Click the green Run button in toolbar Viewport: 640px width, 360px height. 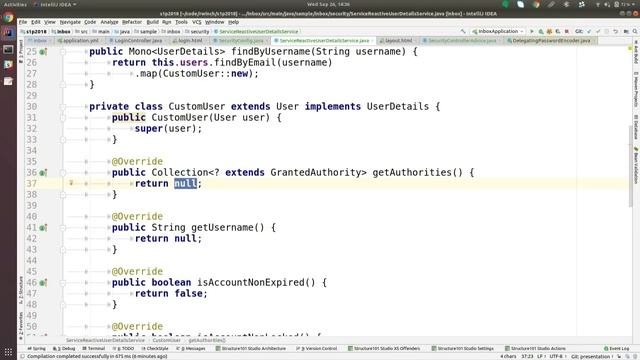point(531,31)
